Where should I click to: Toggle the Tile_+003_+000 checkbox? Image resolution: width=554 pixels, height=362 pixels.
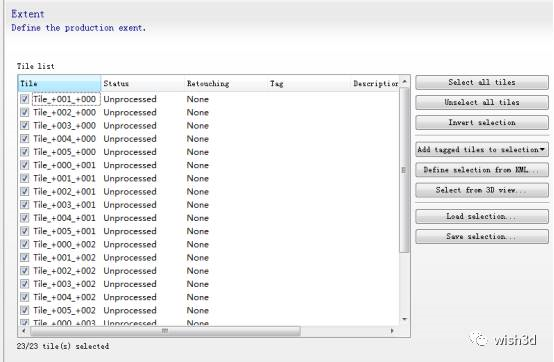tap(24, 125)
